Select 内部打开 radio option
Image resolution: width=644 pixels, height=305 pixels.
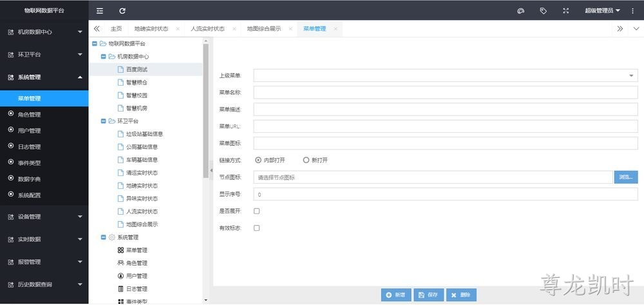click(258, 161)
